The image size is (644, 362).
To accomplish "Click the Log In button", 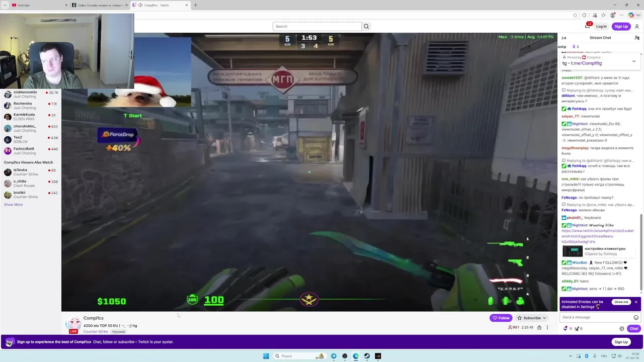I will (x=601, y=26).
